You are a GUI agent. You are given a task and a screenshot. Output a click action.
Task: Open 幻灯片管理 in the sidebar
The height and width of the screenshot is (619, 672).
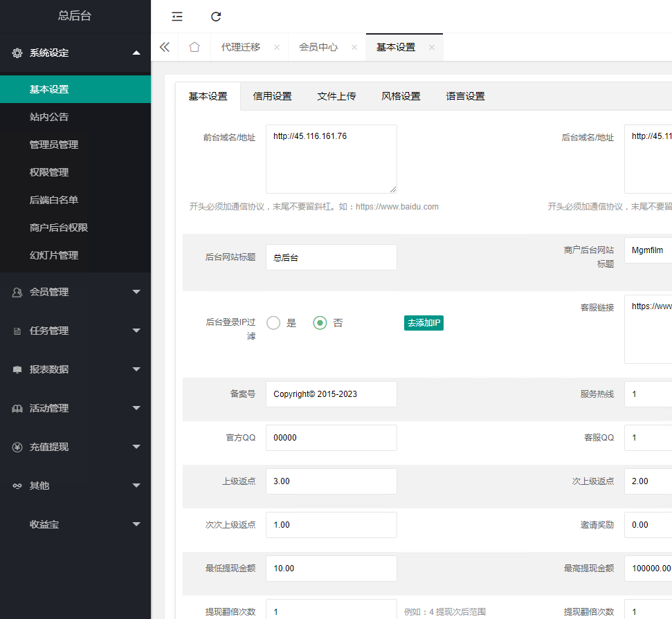coord(54,255)
